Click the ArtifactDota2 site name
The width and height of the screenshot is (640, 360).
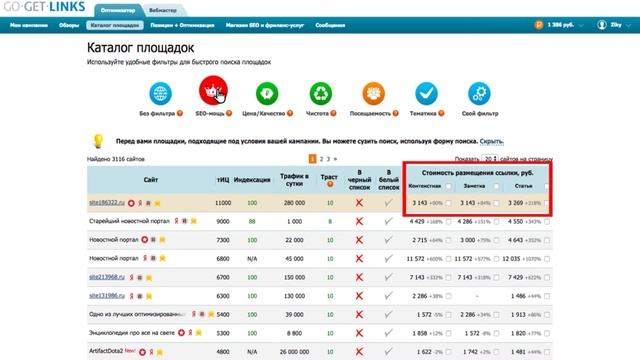[106, 351]
